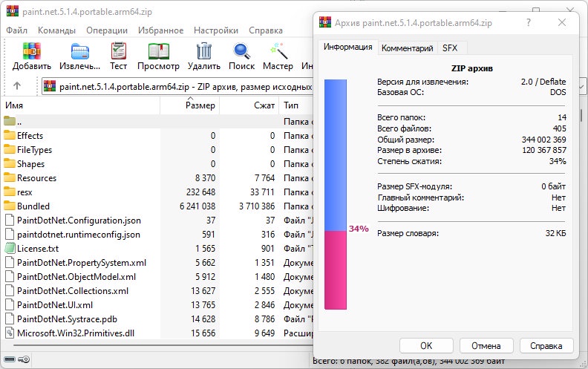Select the Bundled folder icon
588x369 pixels.
click(x=10, y=206)
